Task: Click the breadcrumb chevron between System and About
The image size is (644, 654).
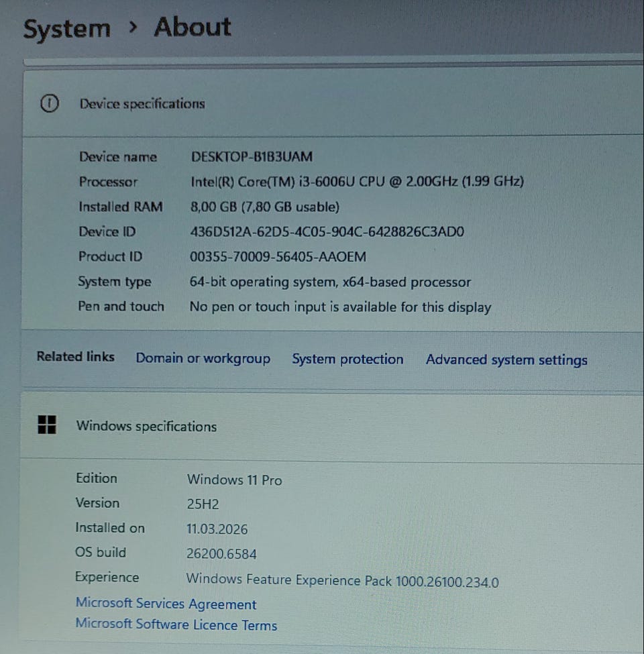Action: point(133,28)
